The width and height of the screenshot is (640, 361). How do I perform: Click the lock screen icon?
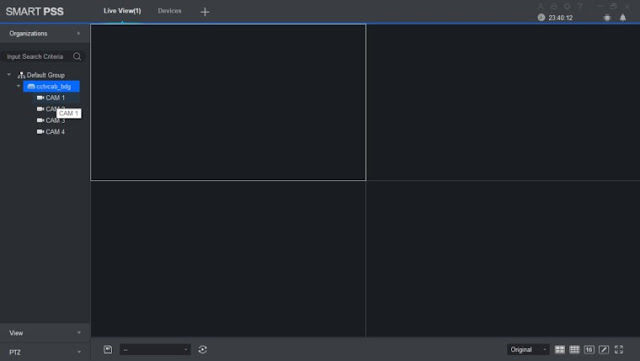(x=554, y=6)
